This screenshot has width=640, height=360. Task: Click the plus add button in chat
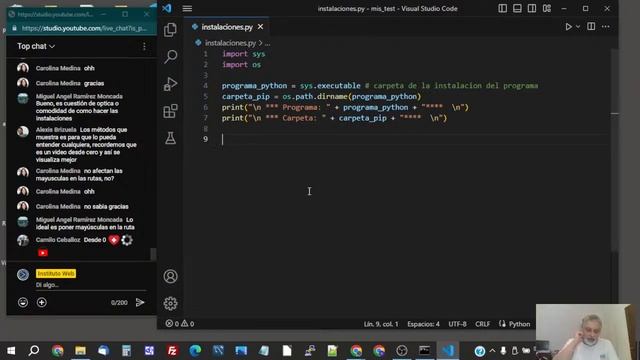pyautogui.click(x=42, y=302)
